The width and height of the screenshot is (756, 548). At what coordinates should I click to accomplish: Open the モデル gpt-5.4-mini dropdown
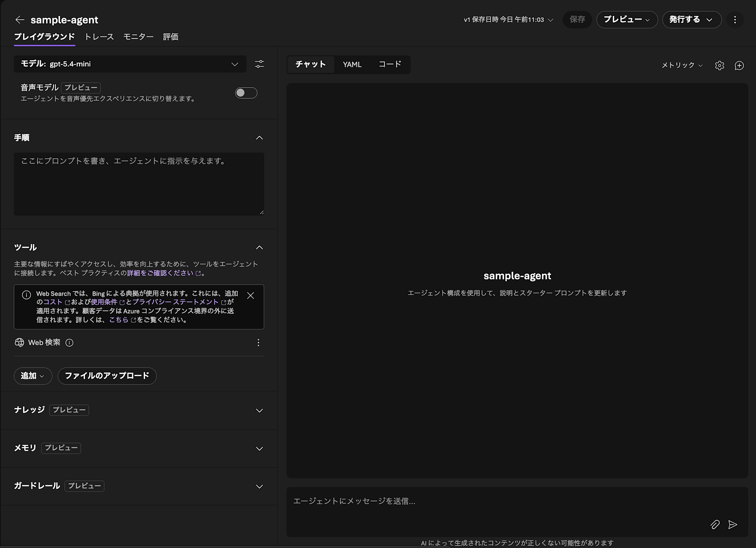pyautogui.click(x=130, y=64)
